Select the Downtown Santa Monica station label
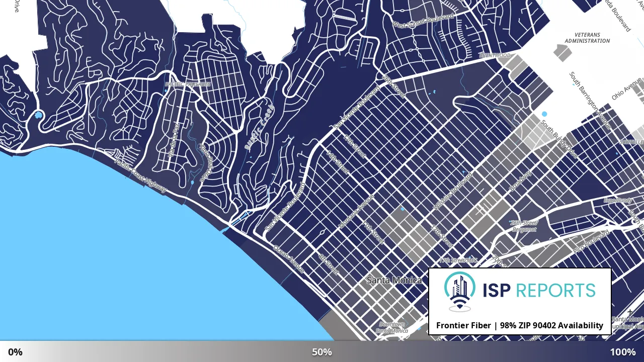The width and height of the screenshot is (644, 362). pyautogui.click(x=392, y=328)
